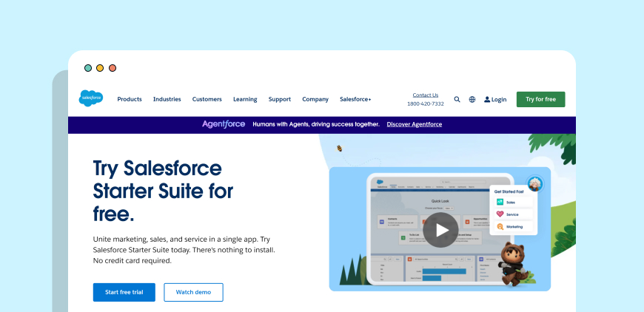The height and width of the screenshot is (312, 644).
Task: Click the red window dot
Action: 112,68
